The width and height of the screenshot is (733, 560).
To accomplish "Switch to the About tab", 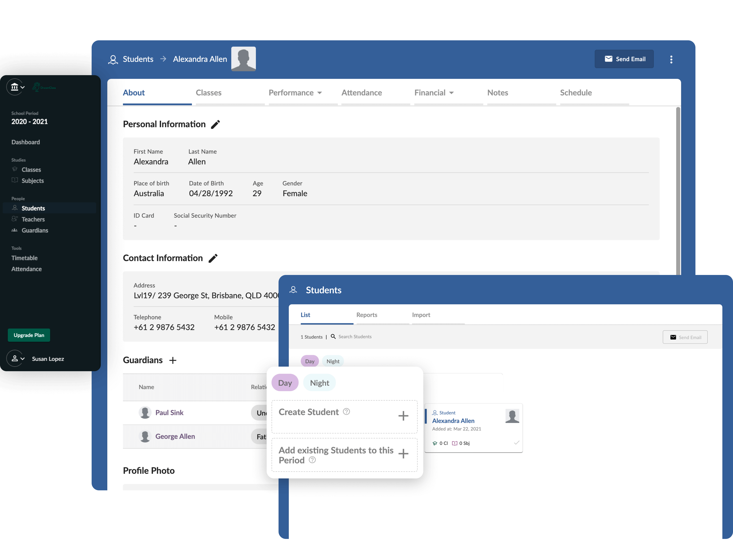I will tap(134, 93).
